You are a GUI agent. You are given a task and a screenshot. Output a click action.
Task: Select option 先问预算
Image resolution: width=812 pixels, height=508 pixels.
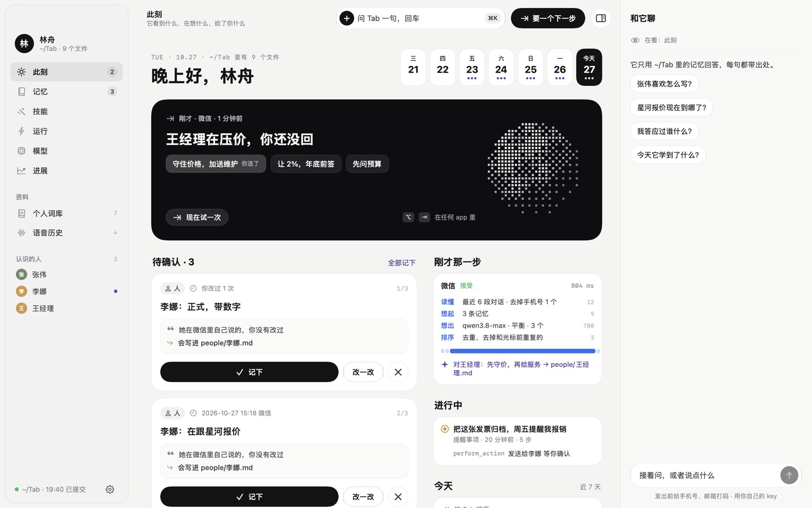click(367, 164)
